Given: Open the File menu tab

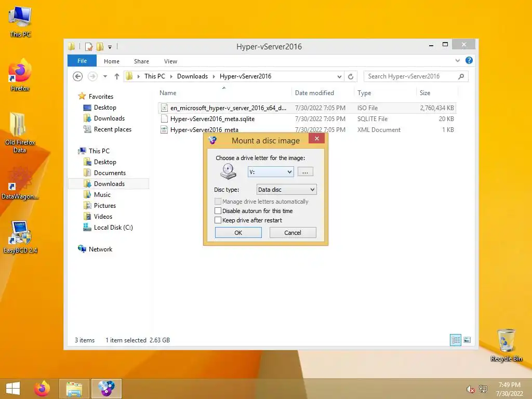Looking at the screenshot, I should pyautogui.click(x=82, y=61).
